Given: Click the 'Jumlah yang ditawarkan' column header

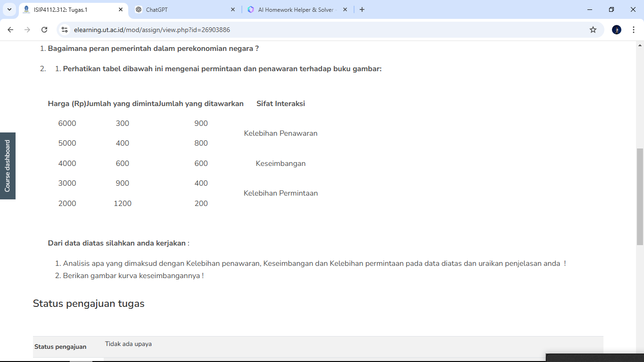Looking at the screenshot, I should [x=201, y=104].
